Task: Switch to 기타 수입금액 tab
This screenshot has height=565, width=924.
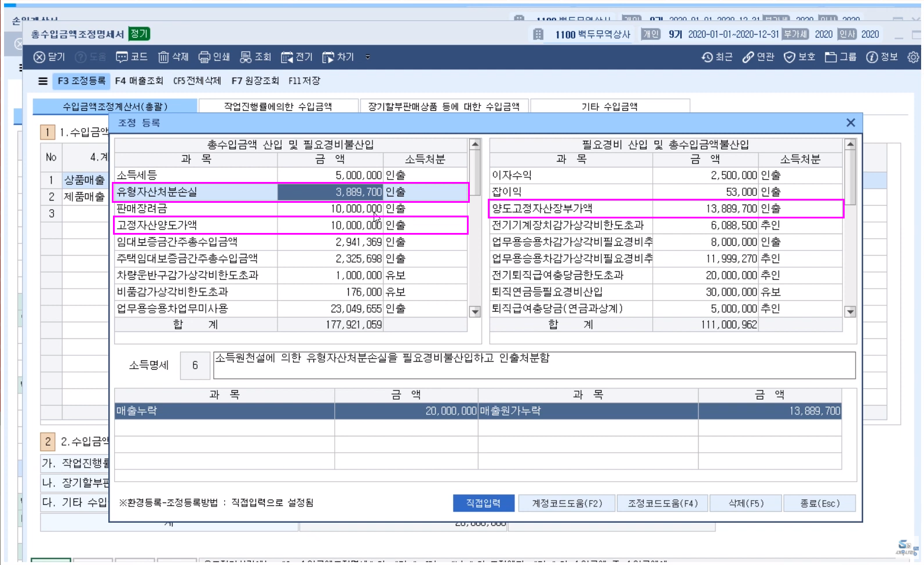Action: coord(609,107)
